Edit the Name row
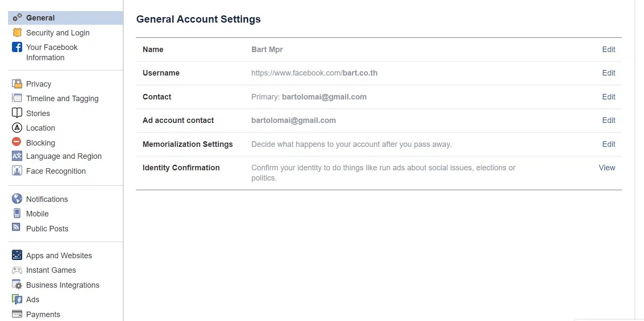This screenshot has width=644, height=321. [x=609, y=50]
